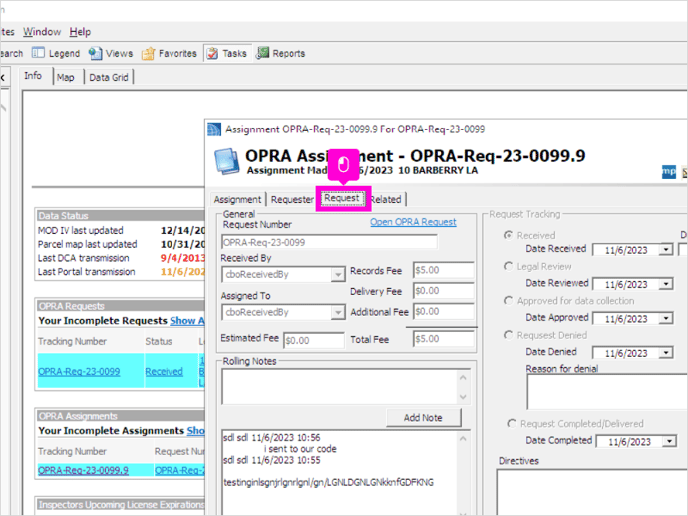Select the Request Denied radio button
The image size is (688, 516).
click(x=508, y=335)
